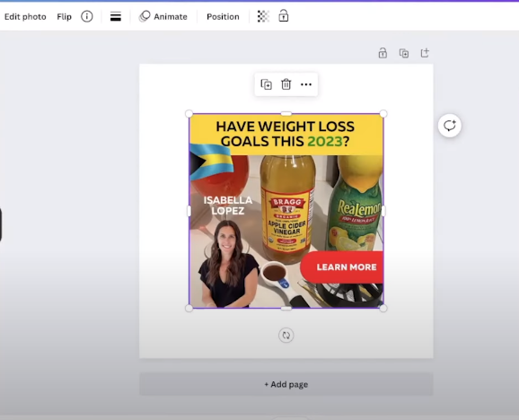519x420 pixels.
Task: Click the rotate handle below image
Action: coord(286,335)
